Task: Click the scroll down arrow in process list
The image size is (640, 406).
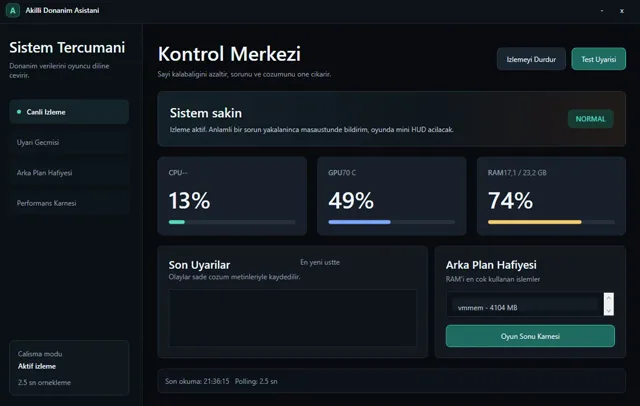Action: pyautogui.click(x=609, y=310)
